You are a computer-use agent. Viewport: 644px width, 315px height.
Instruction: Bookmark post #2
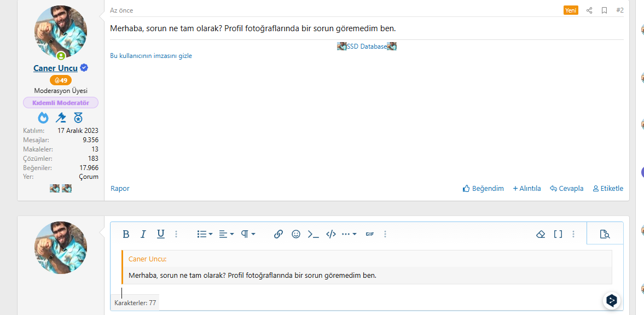604,11
